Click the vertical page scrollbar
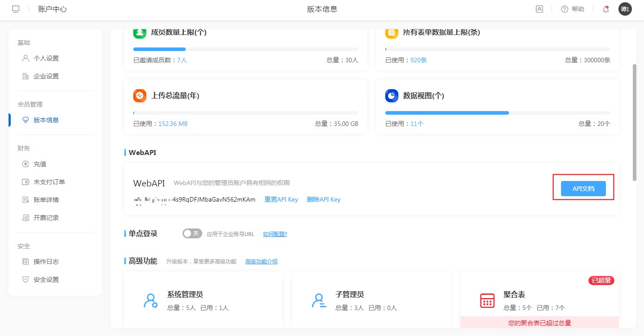Viewport: 644px width, 336px height. click(x=634, y=122)
